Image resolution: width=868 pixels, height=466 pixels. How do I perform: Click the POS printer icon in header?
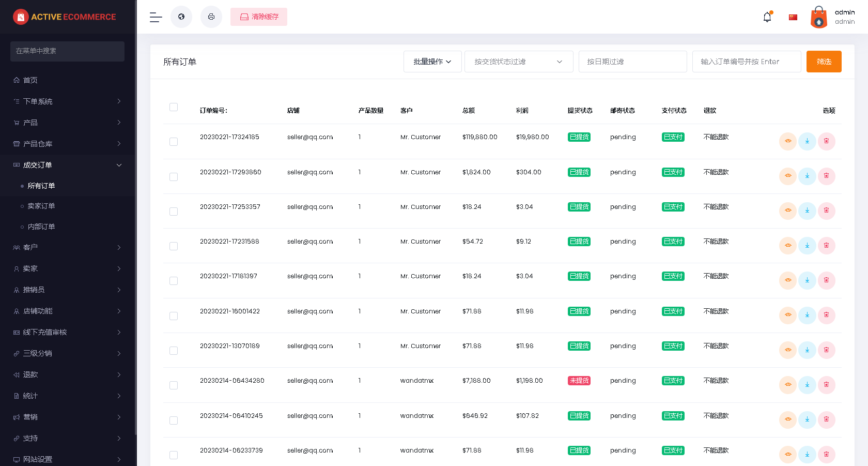211,17
